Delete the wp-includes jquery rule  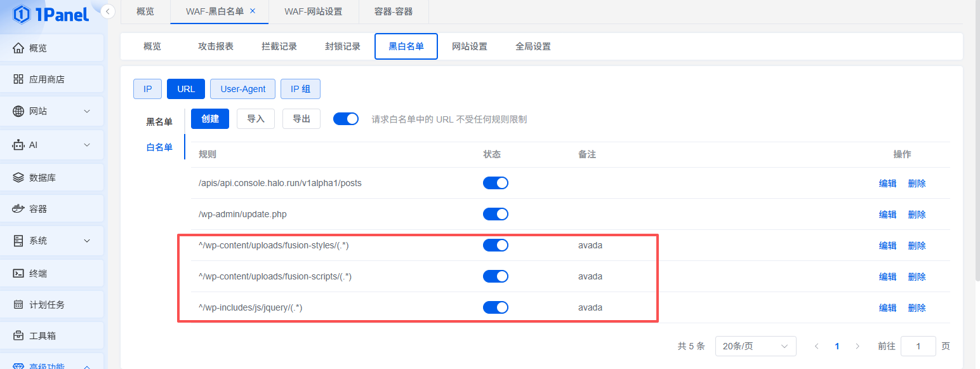click(x=917, y=308)
